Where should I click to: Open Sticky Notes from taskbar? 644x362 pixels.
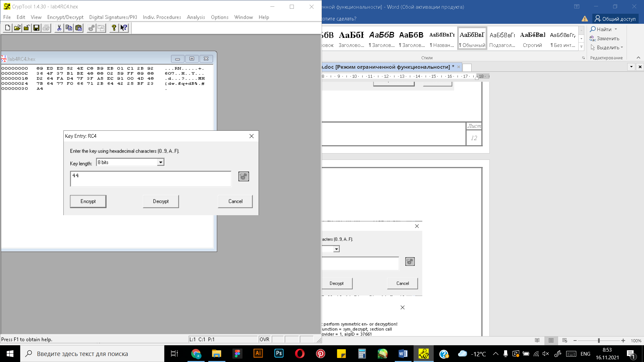341,354
